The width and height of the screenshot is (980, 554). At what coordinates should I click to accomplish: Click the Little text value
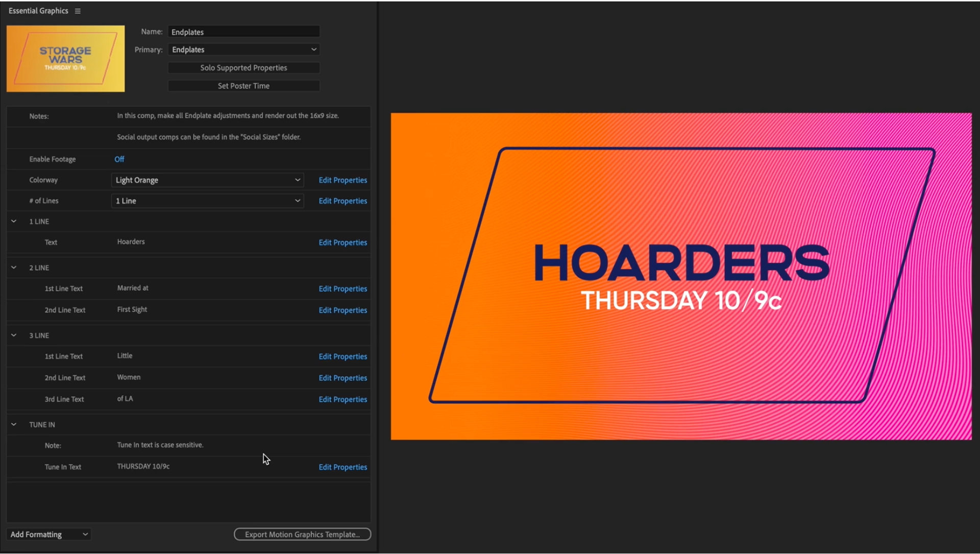tap(125, 356)
